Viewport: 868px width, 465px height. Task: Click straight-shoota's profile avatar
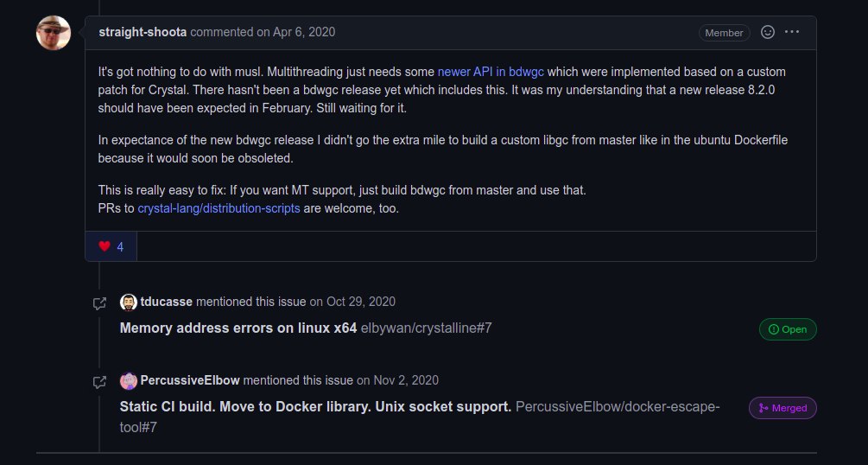tap(53, 33)
